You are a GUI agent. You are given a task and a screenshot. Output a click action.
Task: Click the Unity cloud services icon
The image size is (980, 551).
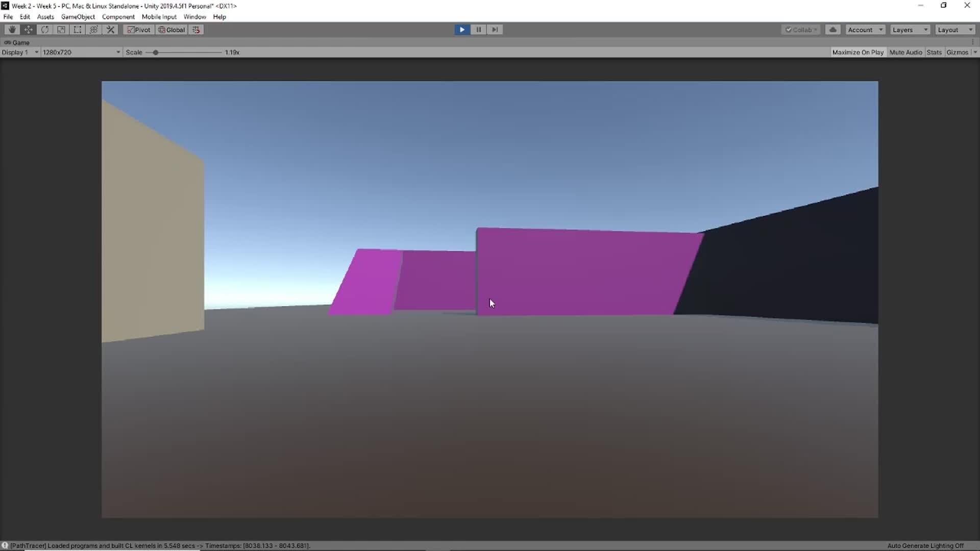[x=833, y=29]
